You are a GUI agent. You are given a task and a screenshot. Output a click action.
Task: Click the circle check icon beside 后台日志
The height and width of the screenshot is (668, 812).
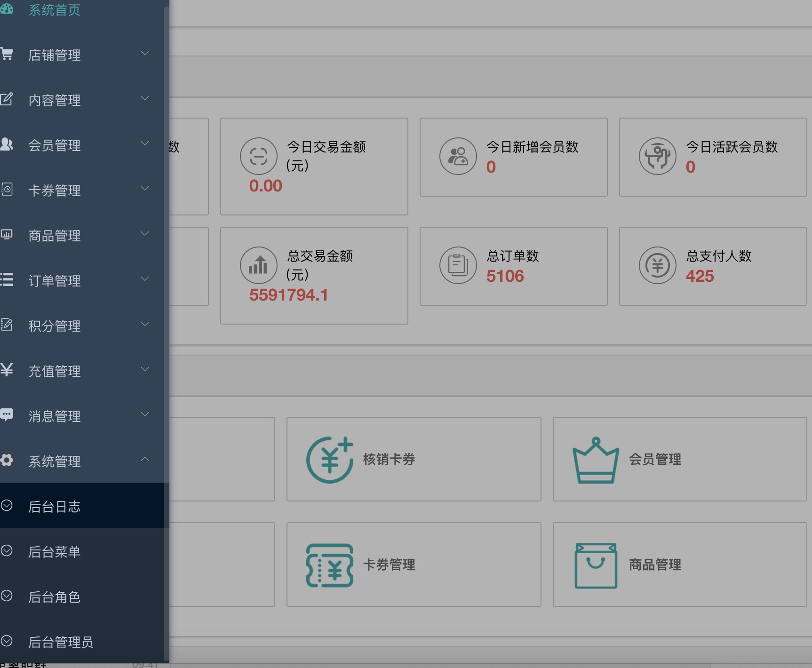click(7, 505)
